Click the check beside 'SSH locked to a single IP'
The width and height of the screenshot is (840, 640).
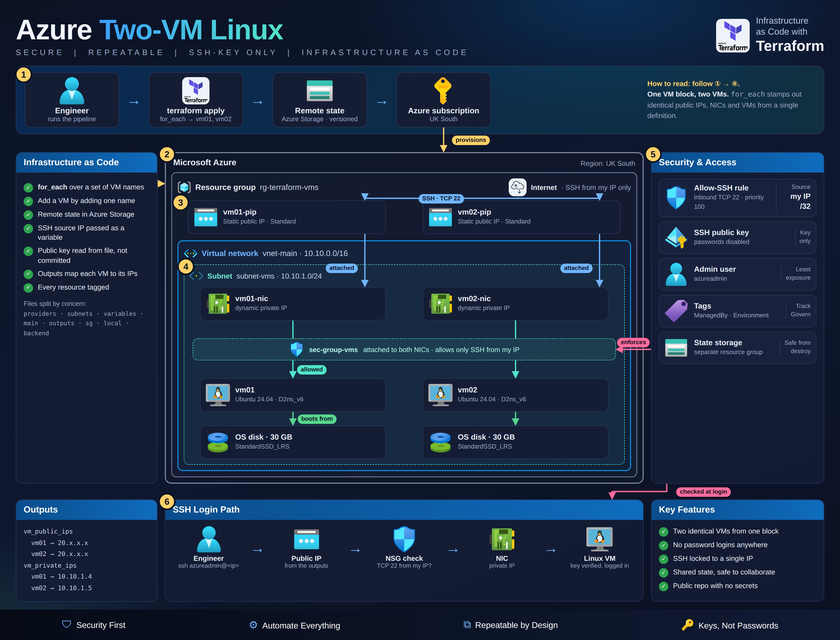pos(663,559)
